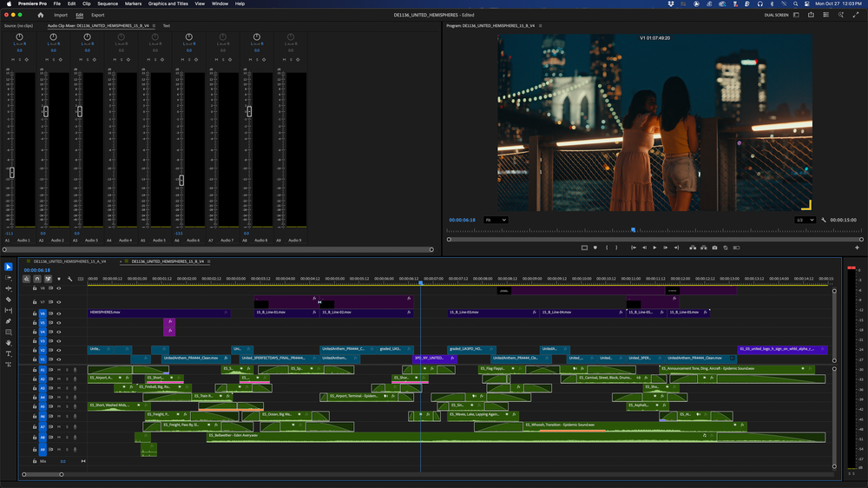Screen dimensions: 868x488
Task: Select the Ripple Edit tool
Action: (x=9, y=288)
